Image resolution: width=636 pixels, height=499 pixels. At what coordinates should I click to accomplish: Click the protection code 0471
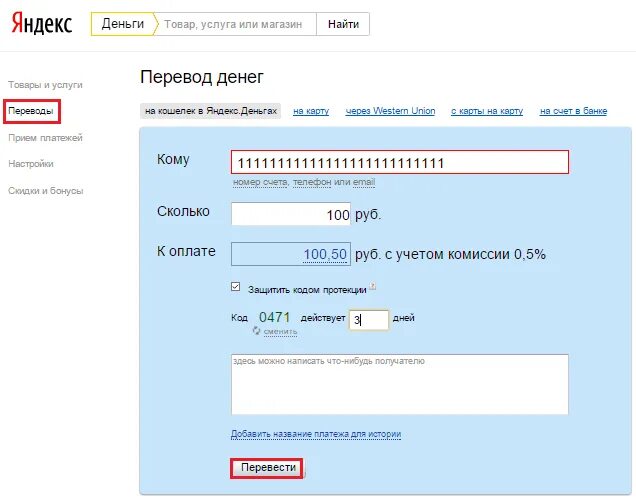(275, 317)
